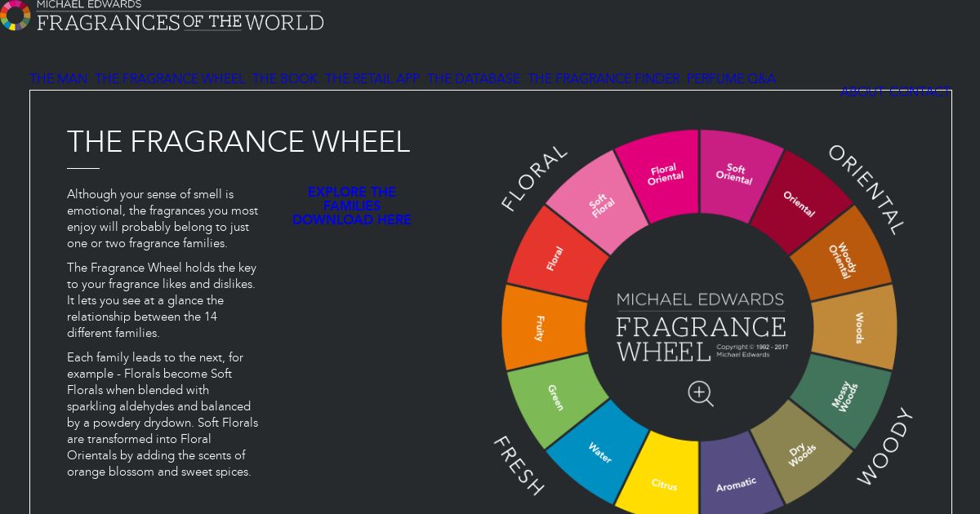Select the pink Soft Floral wheel segment

pyautogui.click(x=600, y=204)
